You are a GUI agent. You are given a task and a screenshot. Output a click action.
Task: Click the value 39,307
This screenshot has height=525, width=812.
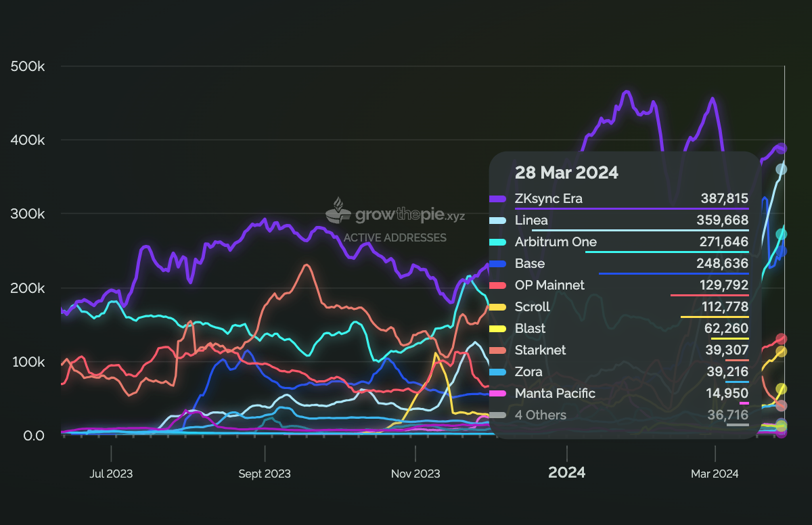point(728,350)
